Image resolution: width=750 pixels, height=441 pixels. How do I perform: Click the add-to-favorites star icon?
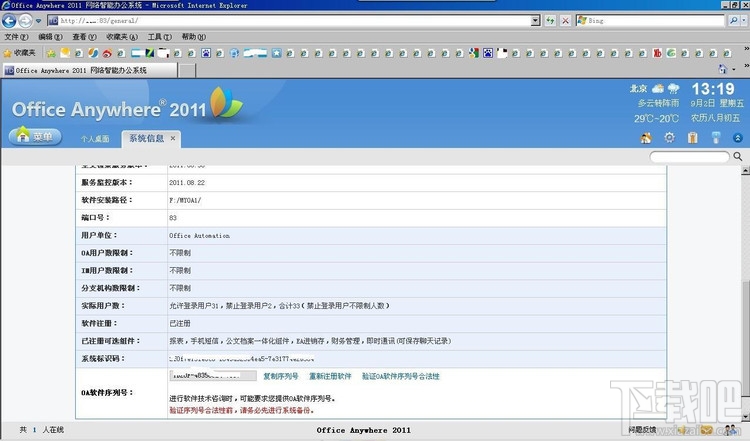click(51, 53)
